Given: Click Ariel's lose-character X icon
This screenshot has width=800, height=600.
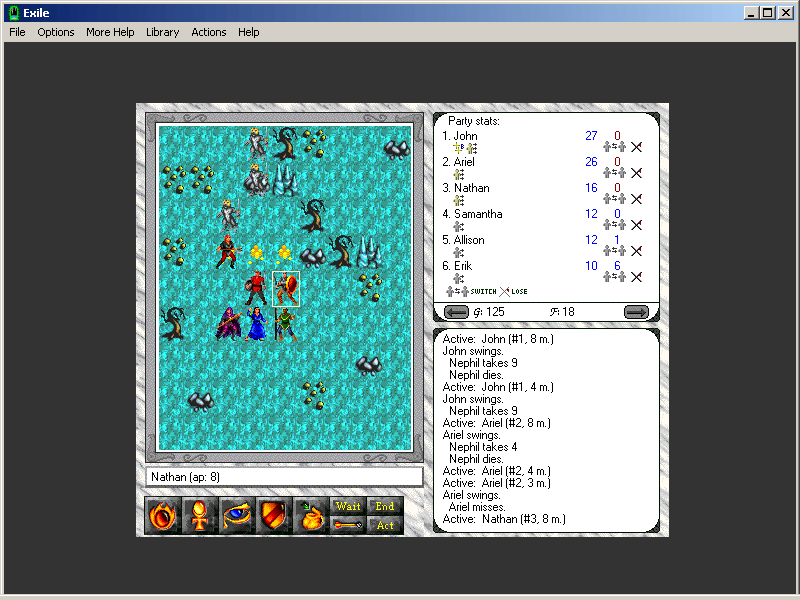Looking at the screenshot, I should pyautogui.click(x=636, y=173).
